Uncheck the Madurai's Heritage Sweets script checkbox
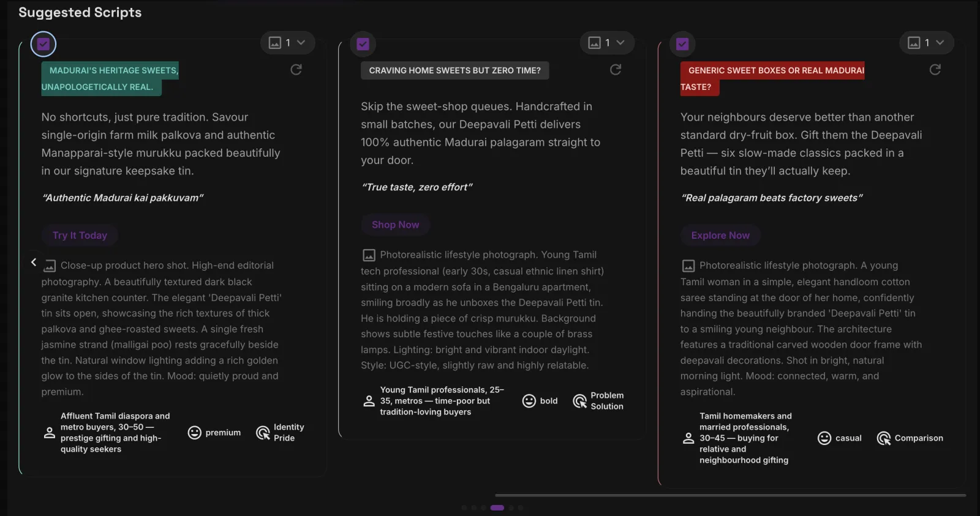This screenshot has width=980, height=516. pos(43,44)
